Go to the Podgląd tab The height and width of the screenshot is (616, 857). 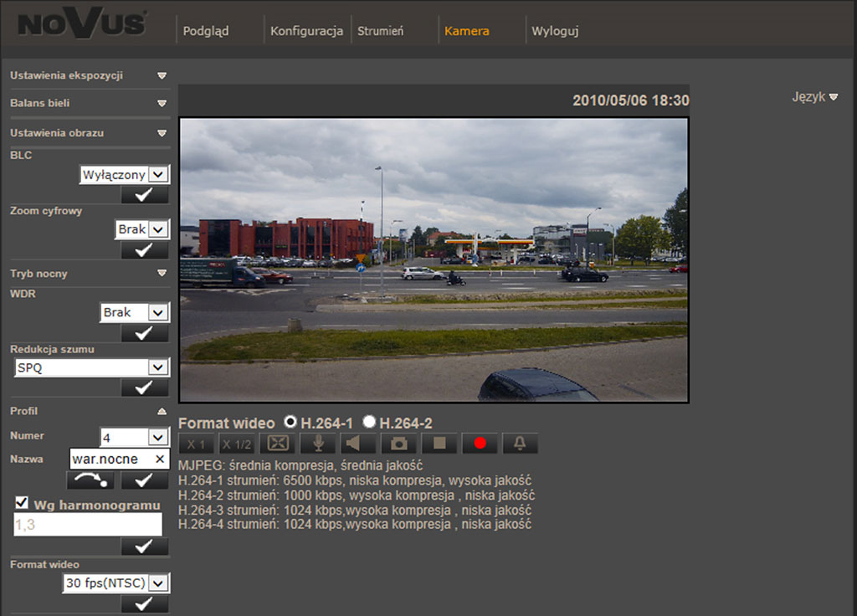coord(206,31)
